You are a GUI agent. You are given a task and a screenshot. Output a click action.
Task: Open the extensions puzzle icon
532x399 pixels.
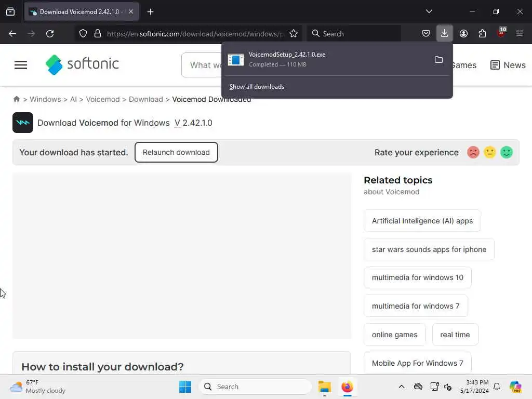[x=482, y=34]
